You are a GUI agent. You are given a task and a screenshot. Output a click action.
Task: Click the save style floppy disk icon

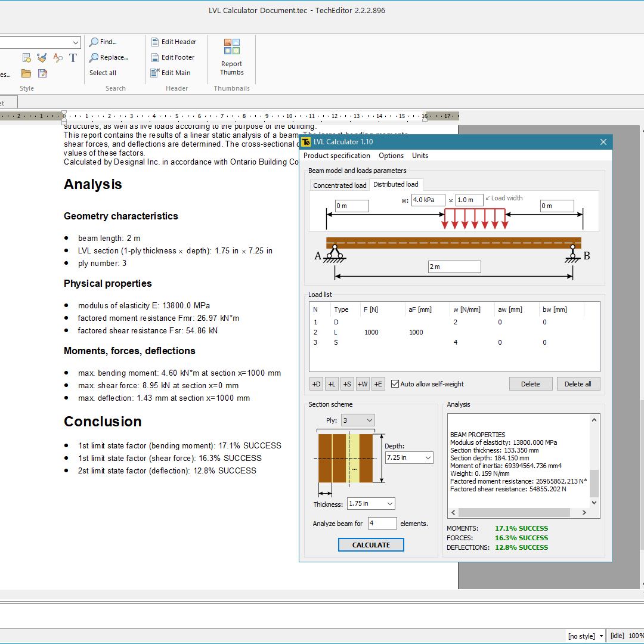[x=42, y=73]
